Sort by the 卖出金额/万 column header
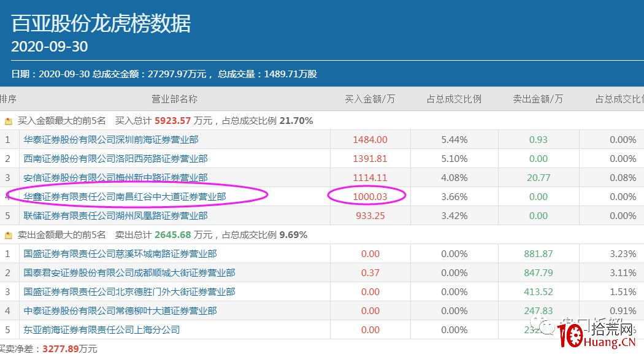 click(x=538, y=98)
